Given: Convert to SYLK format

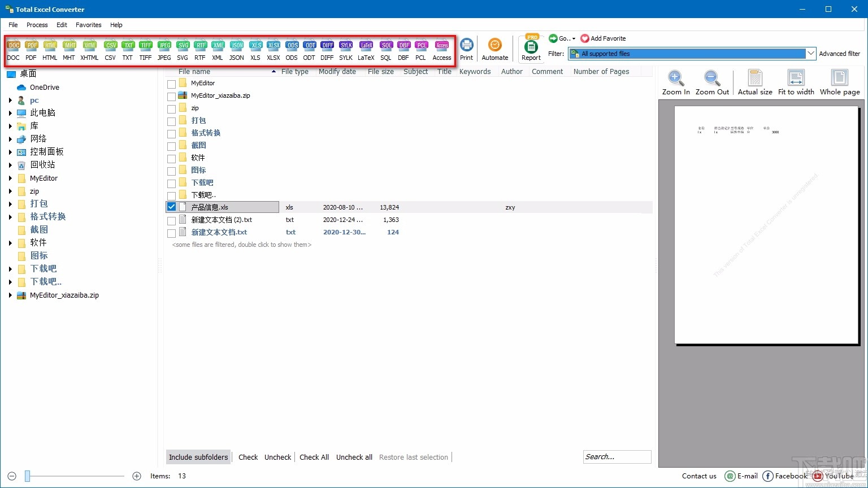Looking at the screenshot, I should [346, 50].
